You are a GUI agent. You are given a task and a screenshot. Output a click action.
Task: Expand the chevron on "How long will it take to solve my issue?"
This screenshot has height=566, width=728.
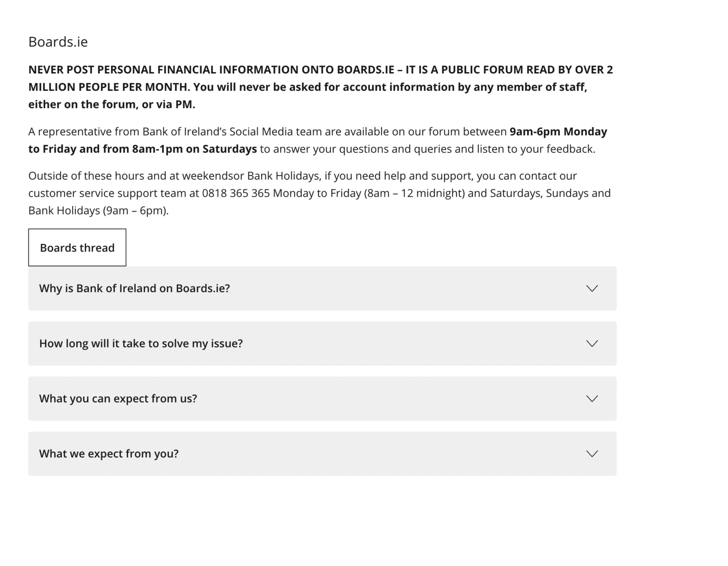tap(591, 343)
